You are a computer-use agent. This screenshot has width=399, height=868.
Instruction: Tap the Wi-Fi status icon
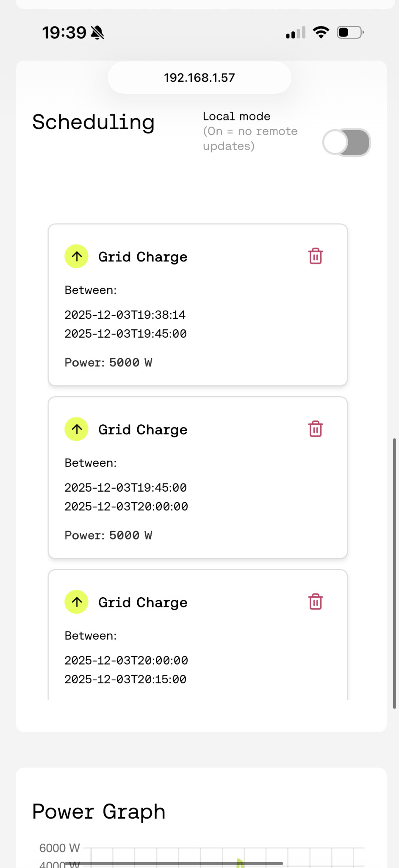pyautogui.click(x=321, y=32)
